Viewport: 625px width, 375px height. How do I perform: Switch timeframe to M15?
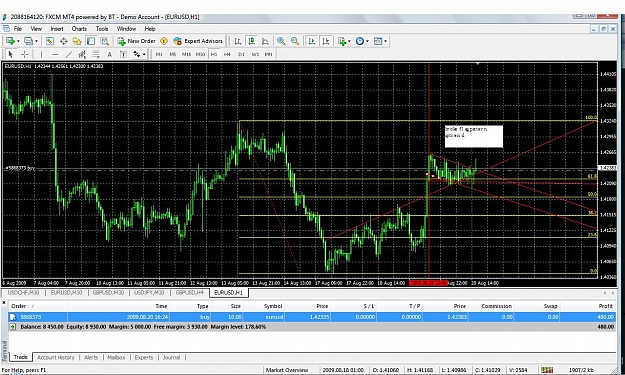tap(186, 54)
